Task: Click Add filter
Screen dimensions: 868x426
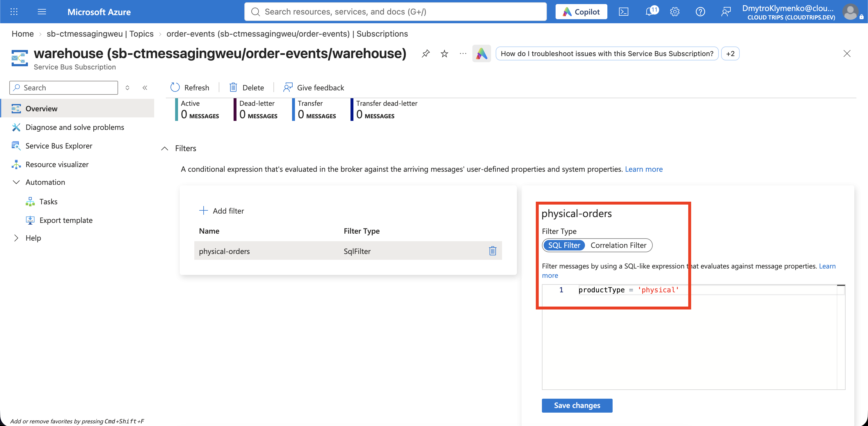Action: click(x=221, y=211)
